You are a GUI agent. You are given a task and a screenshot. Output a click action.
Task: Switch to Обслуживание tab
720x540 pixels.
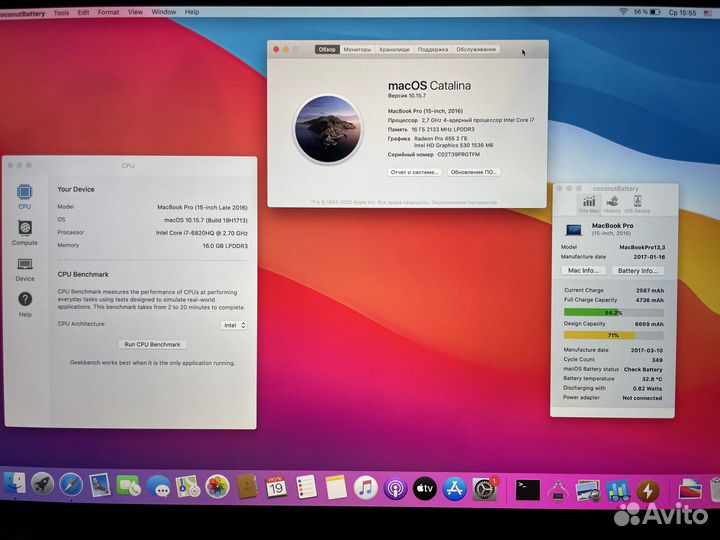[x=476, y=49]
